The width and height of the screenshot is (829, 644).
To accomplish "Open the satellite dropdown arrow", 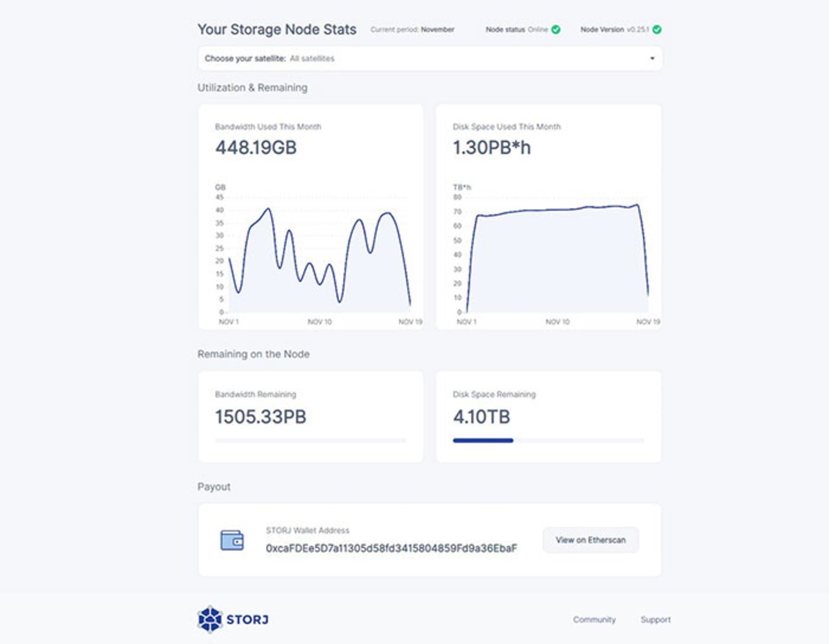I will point(652,58).
